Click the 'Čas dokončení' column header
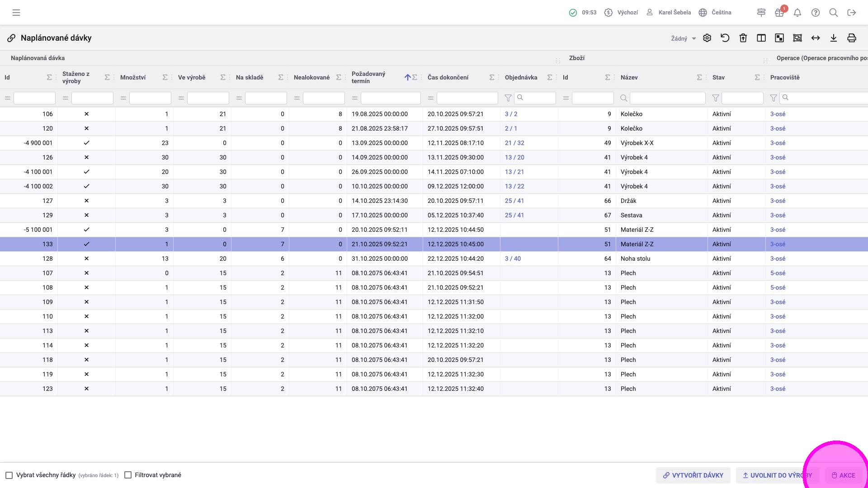This screenshot has height=488, width=868. (x=448, y=77)
